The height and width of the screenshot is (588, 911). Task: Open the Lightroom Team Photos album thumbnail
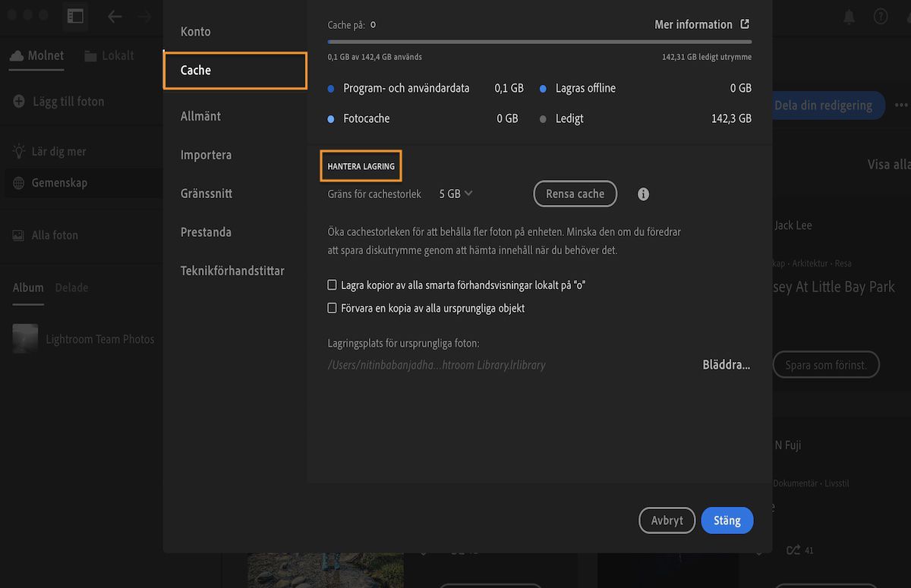tap(25, 338)
